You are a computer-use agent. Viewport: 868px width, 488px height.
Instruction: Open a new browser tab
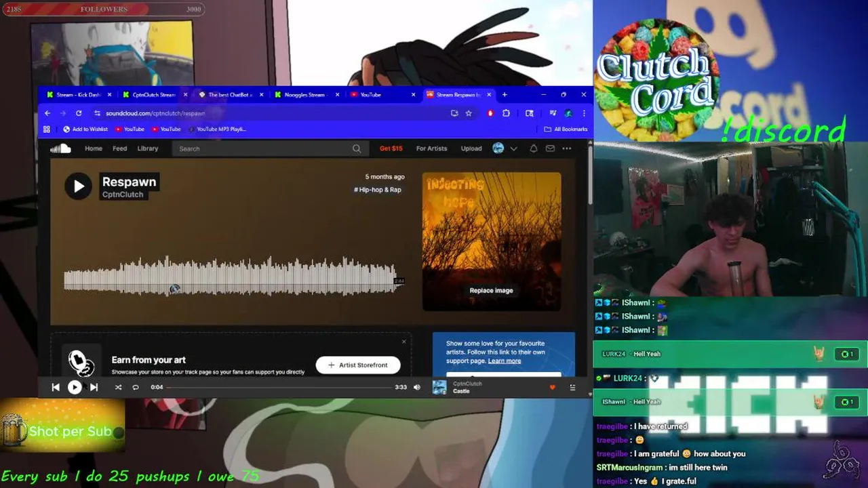tap(504, 95)
